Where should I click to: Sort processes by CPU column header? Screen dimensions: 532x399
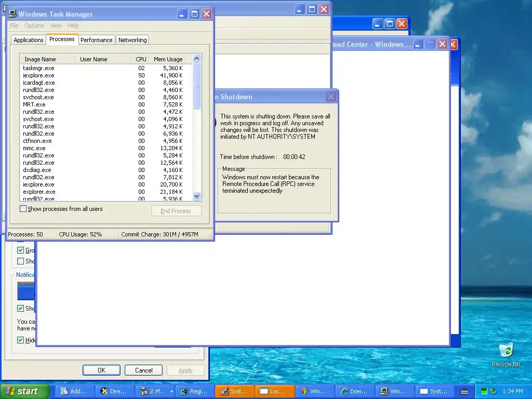(x=140, y=59)
